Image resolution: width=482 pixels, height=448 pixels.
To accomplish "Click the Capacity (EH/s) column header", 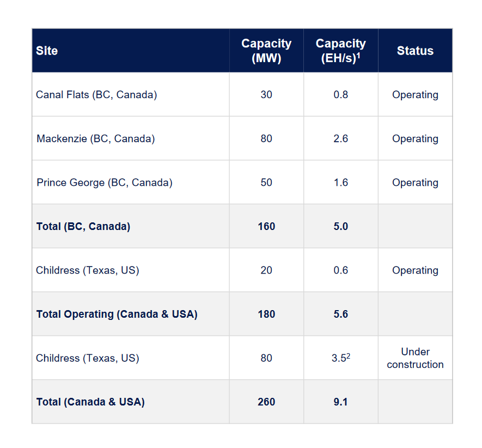I will tap(341, 51).
